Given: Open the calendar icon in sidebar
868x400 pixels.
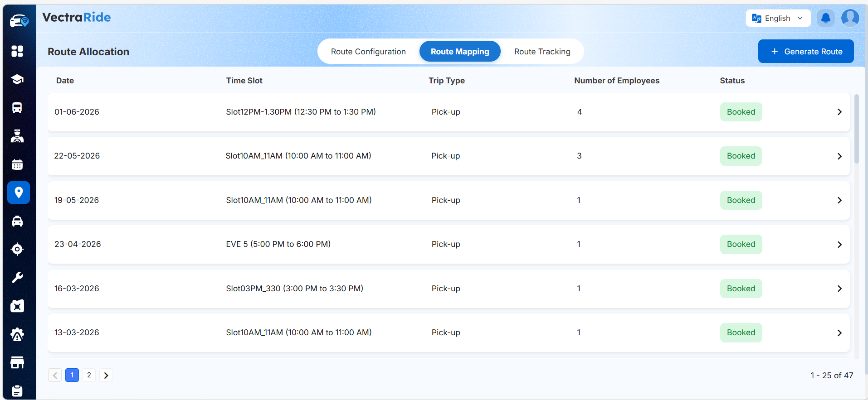Looking at the screenshot, I should [x=17, y=164].
